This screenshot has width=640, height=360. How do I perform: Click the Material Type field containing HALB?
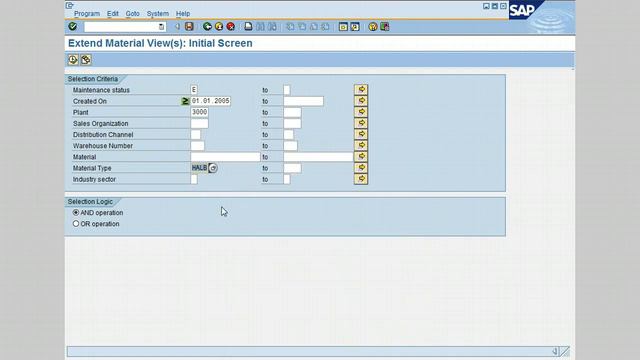point(199,168)
